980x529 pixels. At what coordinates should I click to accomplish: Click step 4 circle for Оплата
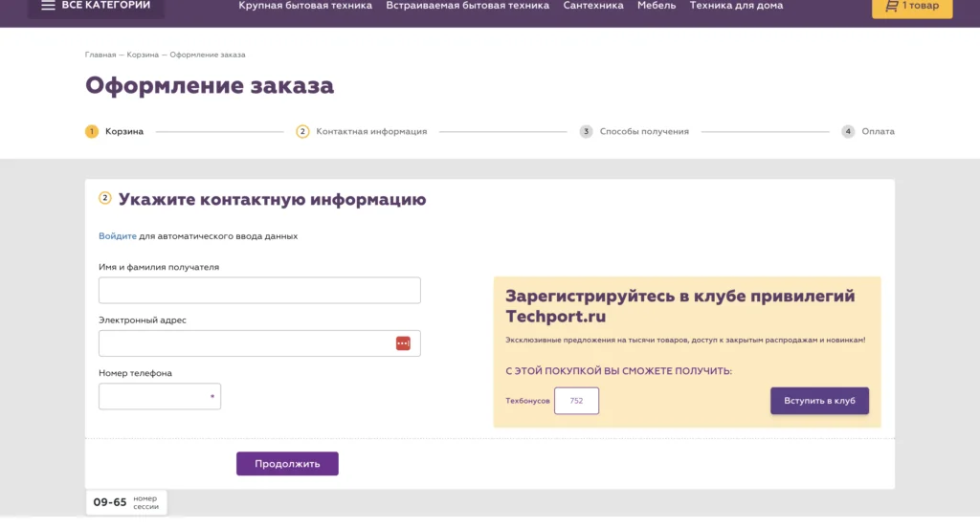click(x=848, y=132)
